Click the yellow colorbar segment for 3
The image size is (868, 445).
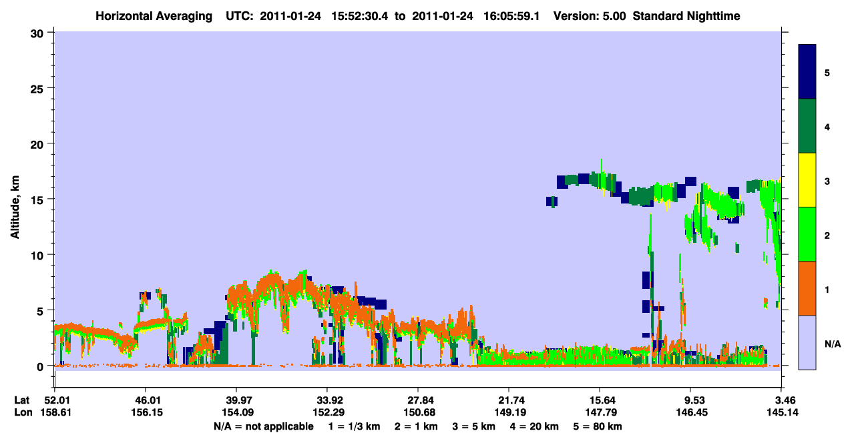pyautogui.click(x=807, y=180)
